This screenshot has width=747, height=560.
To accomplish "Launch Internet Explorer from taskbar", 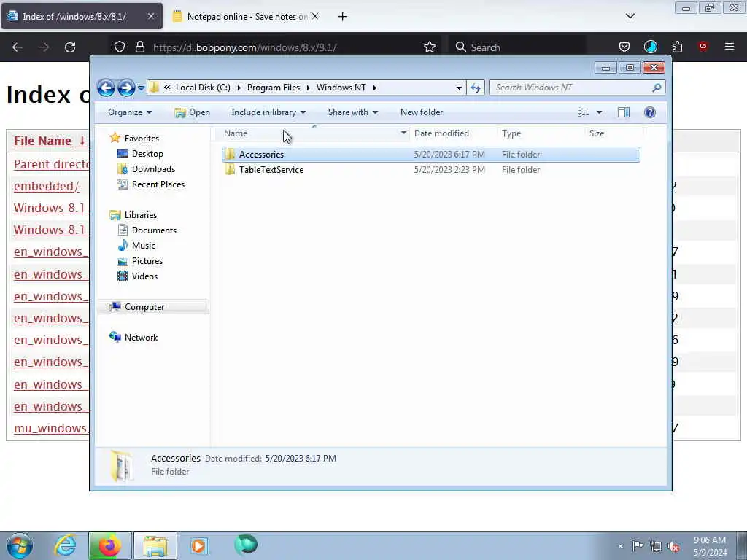I will click(65, 545).
